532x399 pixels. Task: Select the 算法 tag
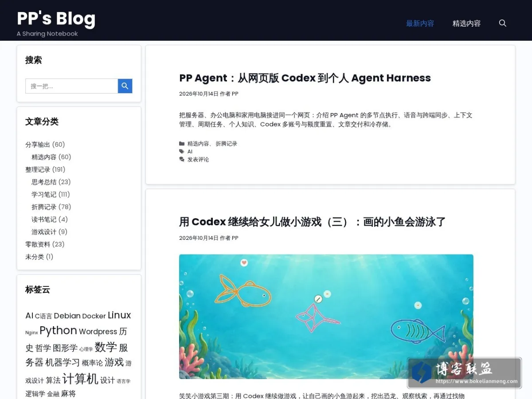coord(53,380)
